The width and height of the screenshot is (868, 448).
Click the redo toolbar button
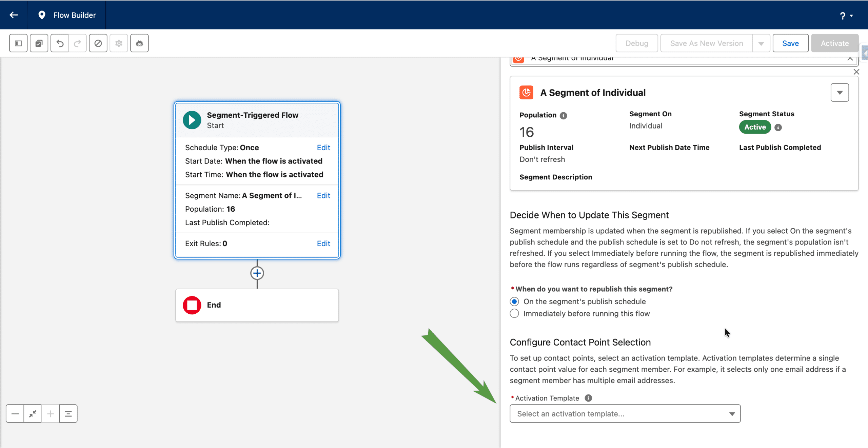point(78,43)
